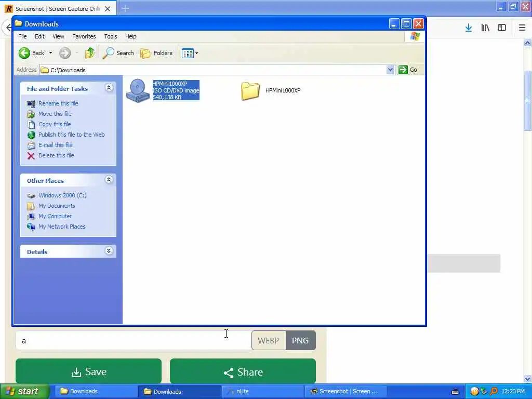
Task: Click Copy this file
Action: point(55,124)
